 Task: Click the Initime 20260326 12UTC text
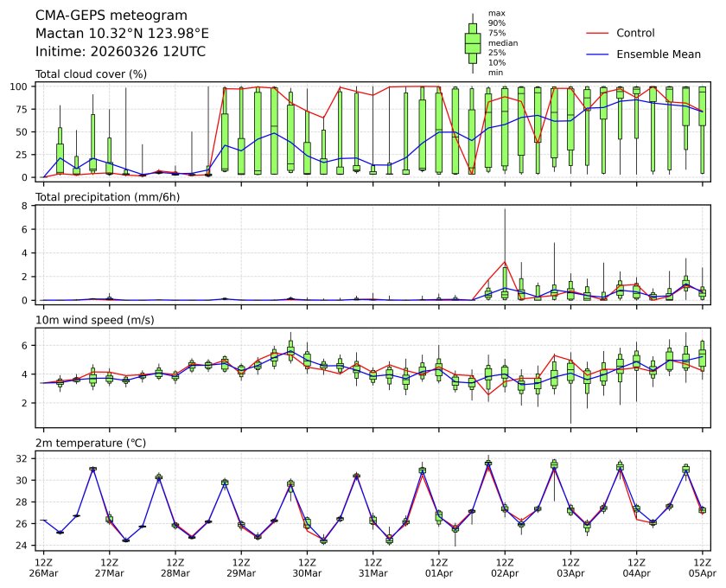click(x=120, y=51)
